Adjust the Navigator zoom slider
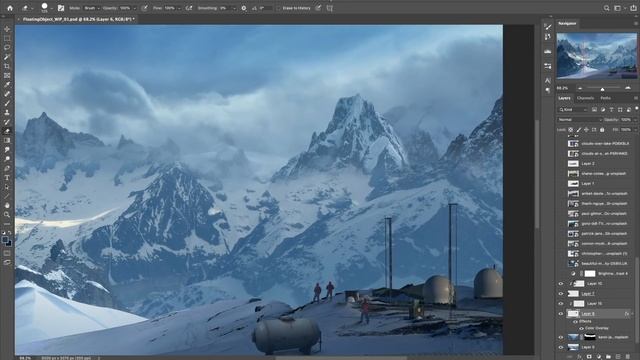The image size is (640, 360). 602,89
